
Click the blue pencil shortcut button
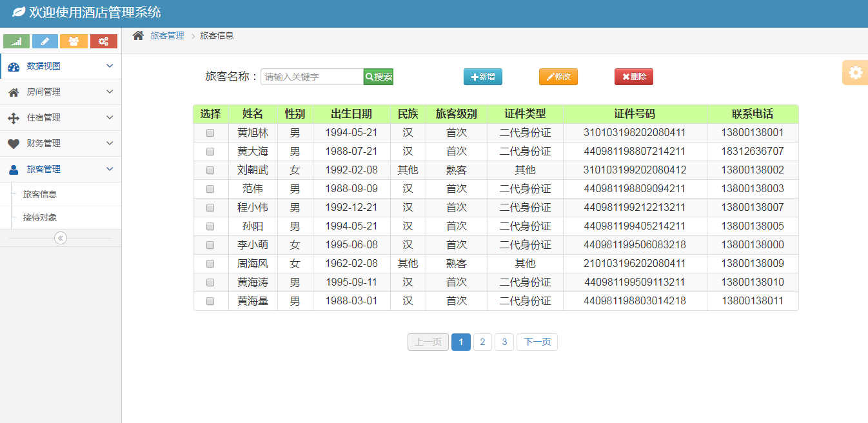point(45,41)
